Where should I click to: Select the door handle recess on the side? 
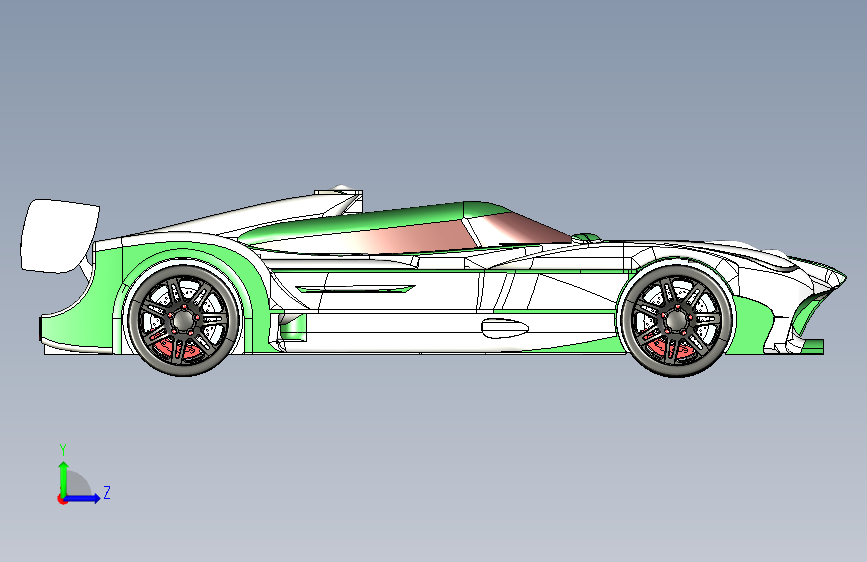click(x=505, y=328)
